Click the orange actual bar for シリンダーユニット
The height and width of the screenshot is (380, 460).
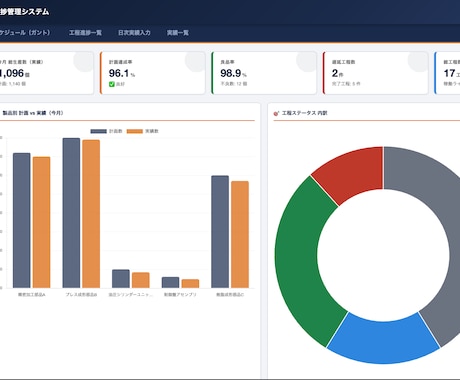point(141,280)
